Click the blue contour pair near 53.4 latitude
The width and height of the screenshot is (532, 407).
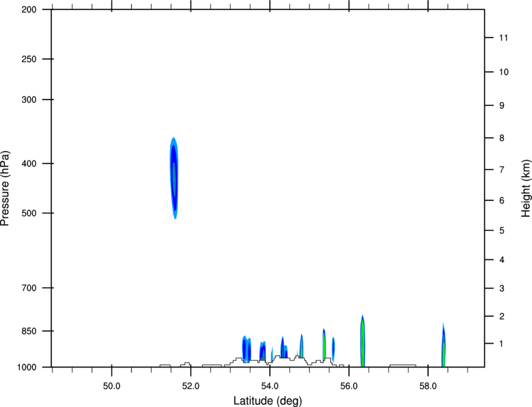point(247,349)
